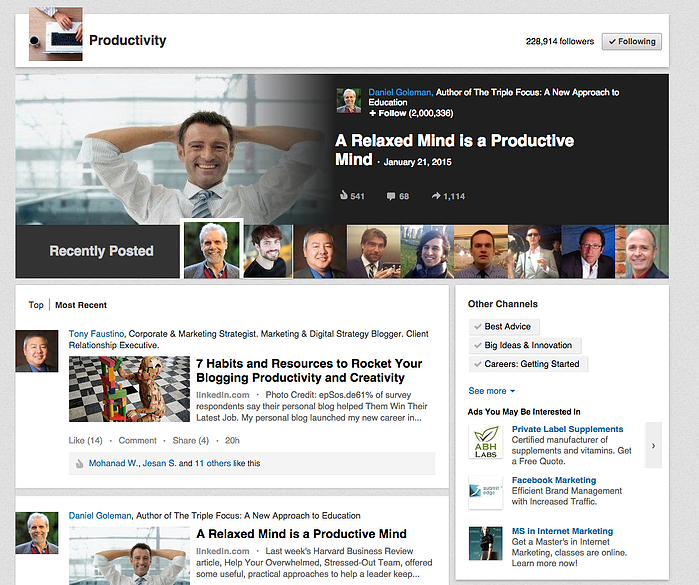
Task: Share Tony Faustino's post (4)
Action: pyautogui.click(x=190, y=441)
